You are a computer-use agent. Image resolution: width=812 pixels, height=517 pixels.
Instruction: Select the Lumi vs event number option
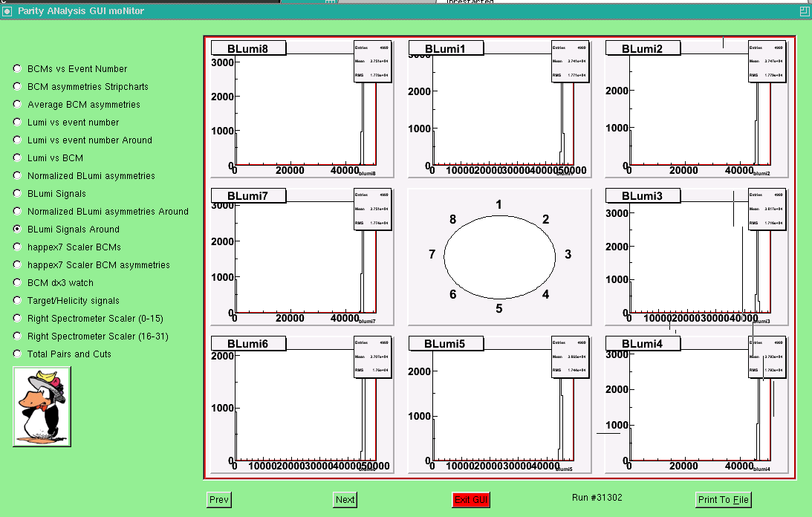(18, 123)
